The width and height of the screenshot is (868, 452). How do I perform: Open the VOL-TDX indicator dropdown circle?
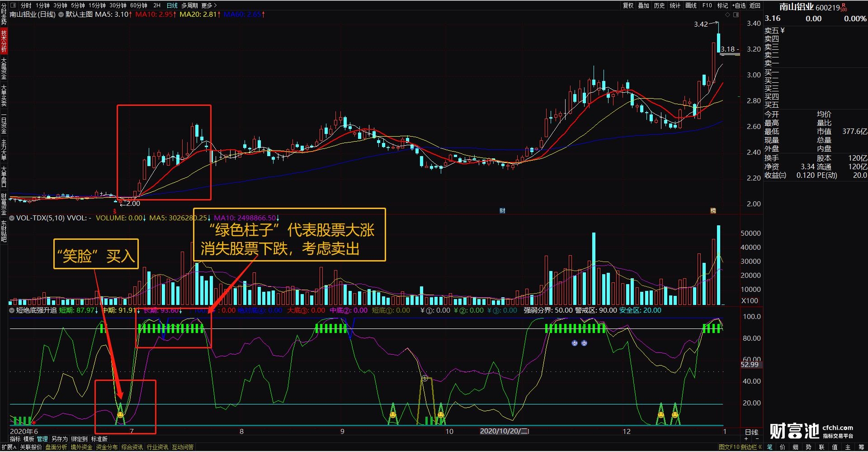(12, 218)
